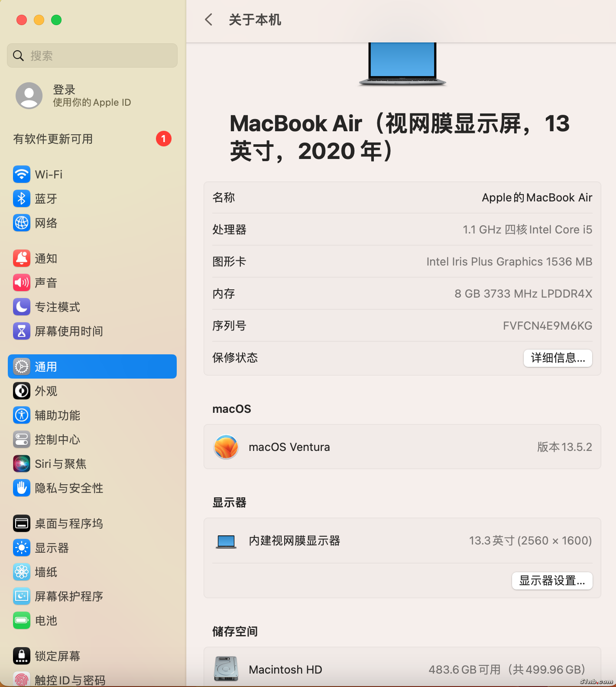This screenshot has height=687, width=616.
Task: Open Network (网络) globe icon
Action: point(22,223)
